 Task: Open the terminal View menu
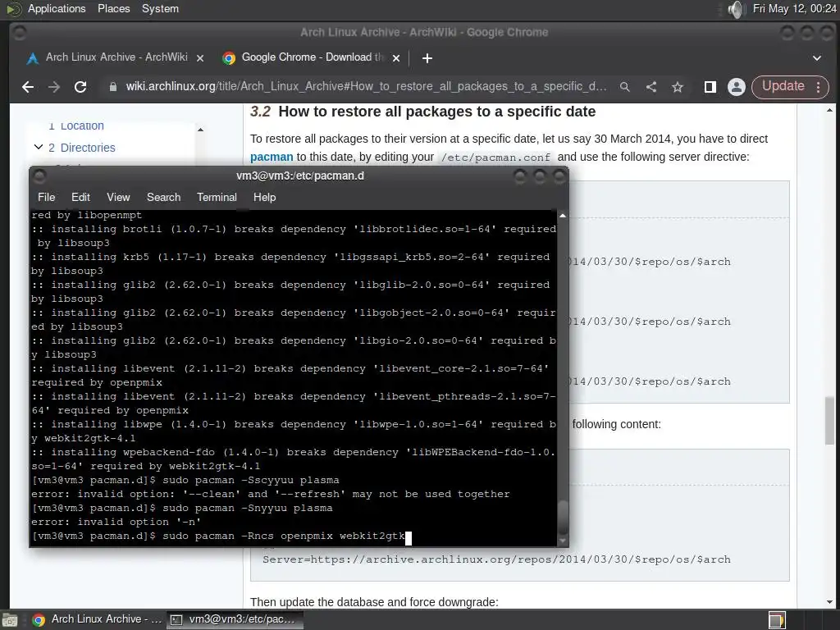tap(118, 197)
